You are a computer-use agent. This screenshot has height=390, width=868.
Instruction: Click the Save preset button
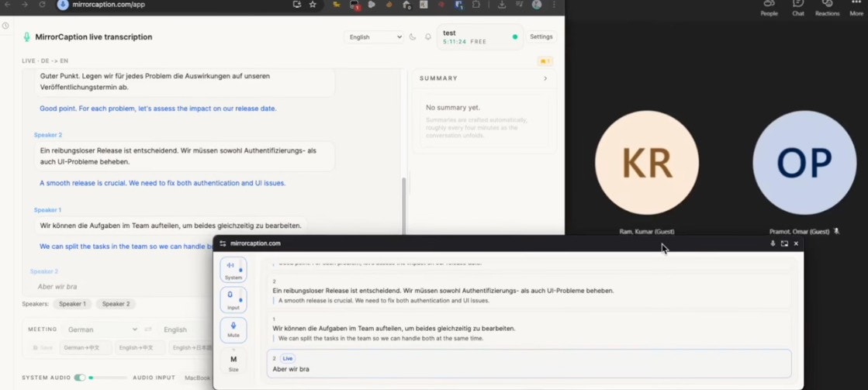point(43,348)
